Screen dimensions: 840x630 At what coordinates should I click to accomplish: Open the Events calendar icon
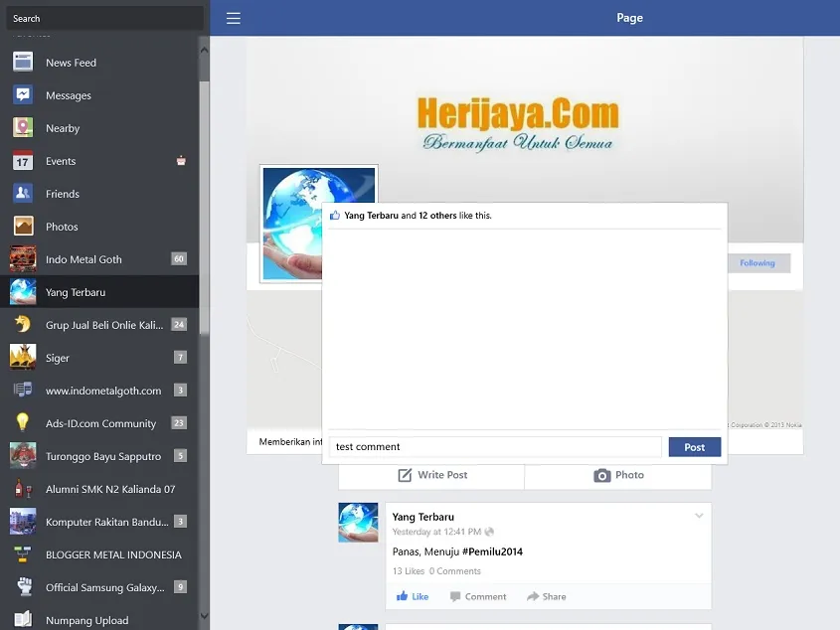[x=23, y=161]
